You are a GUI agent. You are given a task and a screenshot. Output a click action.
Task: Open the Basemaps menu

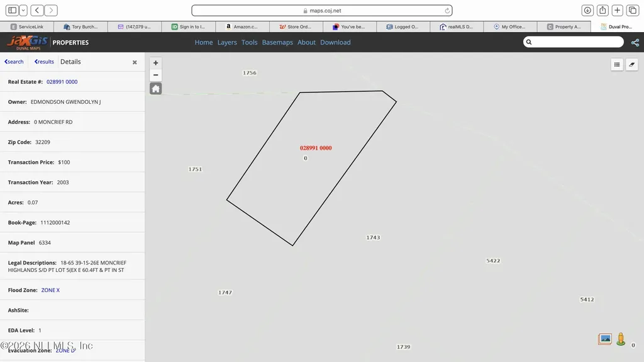click(277, 42)
